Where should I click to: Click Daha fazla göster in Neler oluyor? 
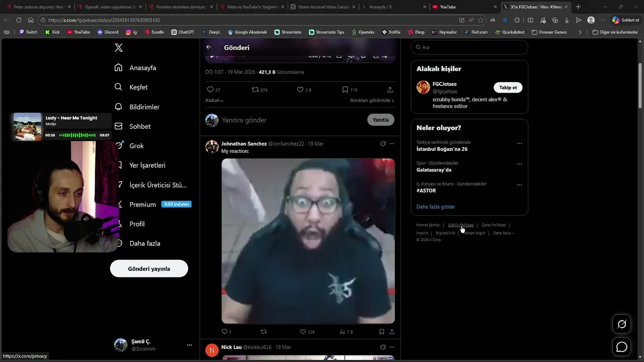436,207
